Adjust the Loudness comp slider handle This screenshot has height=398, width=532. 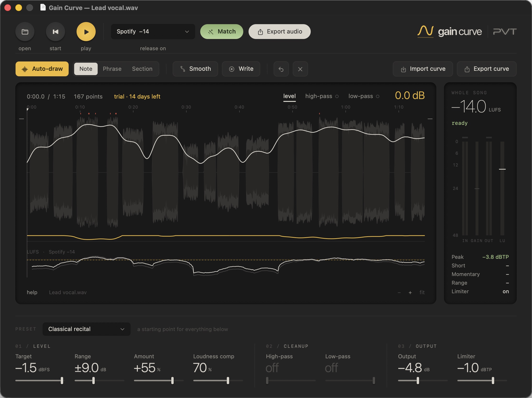[228, 381]
